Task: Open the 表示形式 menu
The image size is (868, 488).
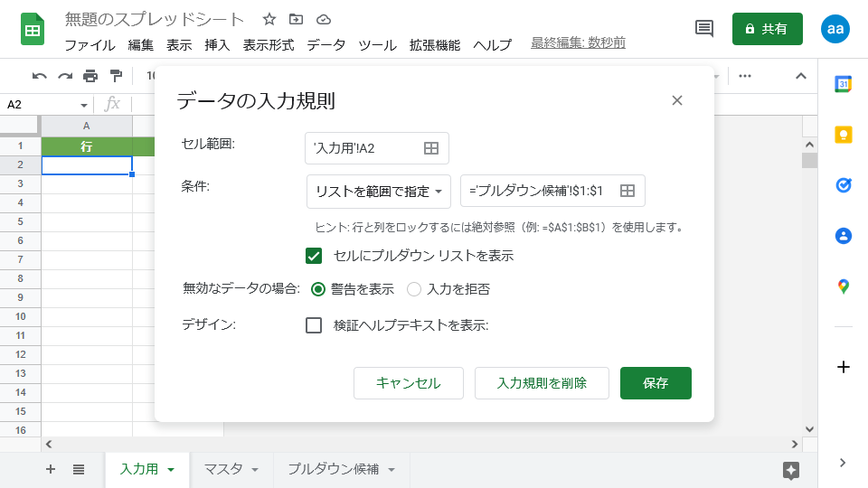Action: (269, 45)
